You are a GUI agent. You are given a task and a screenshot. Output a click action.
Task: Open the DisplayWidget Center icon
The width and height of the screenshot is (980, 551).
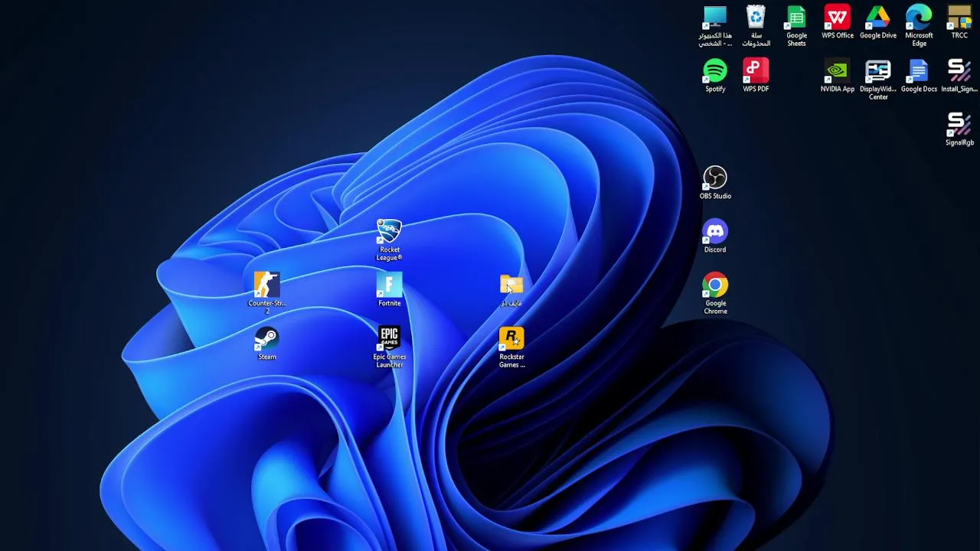point(878,80)
